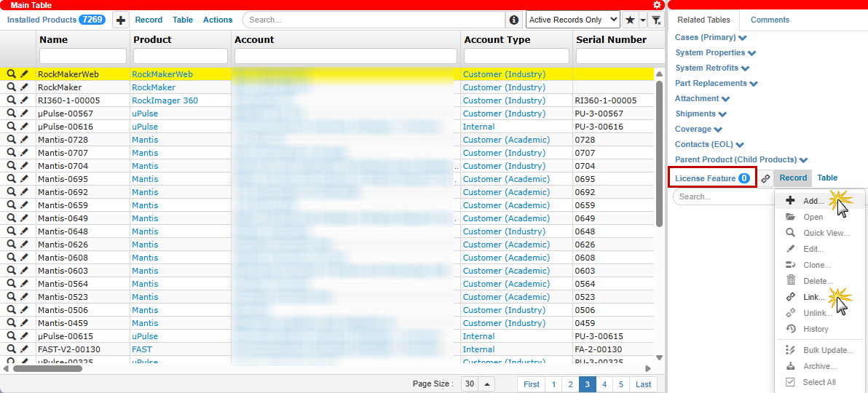Click the plus icon to add a record
The width and height of the screenshot is (868, 393).
121,20
